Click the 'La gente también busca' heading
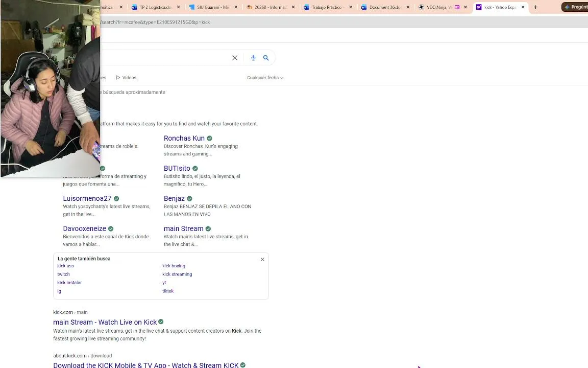This screenshot has height=368, width=588. point(84,259)
